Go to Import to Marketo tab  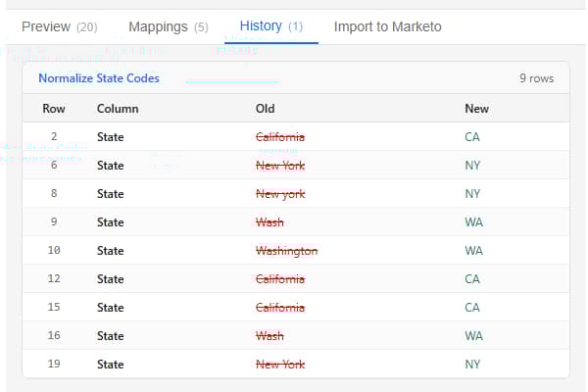click(x=387, y=26)
